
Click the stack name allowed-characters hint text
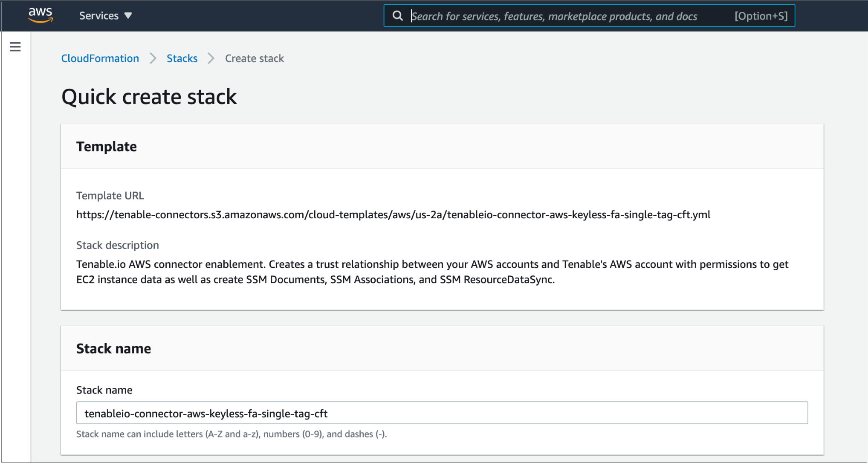tap(231, 434)
